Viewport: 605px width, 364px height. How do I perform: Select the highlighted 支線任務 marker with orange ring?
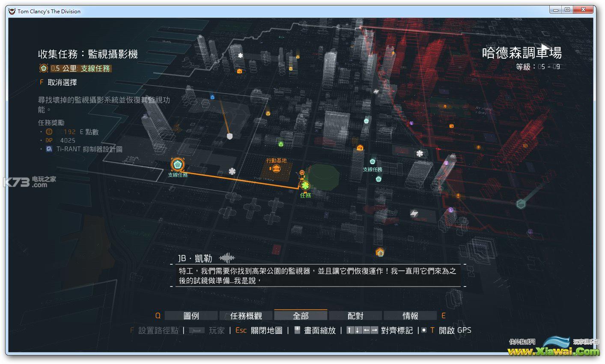click(x=177, y=164)
